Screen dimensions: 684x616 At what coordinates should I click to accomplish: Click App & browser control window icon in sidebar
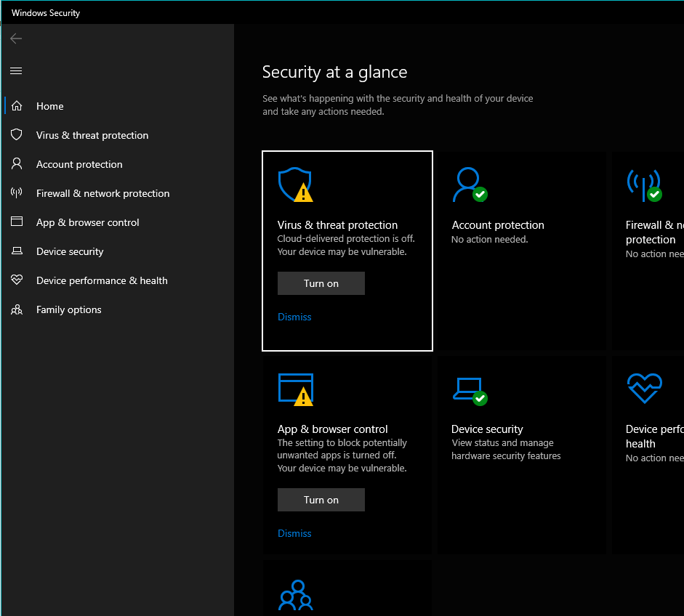[x=17, y=222]
